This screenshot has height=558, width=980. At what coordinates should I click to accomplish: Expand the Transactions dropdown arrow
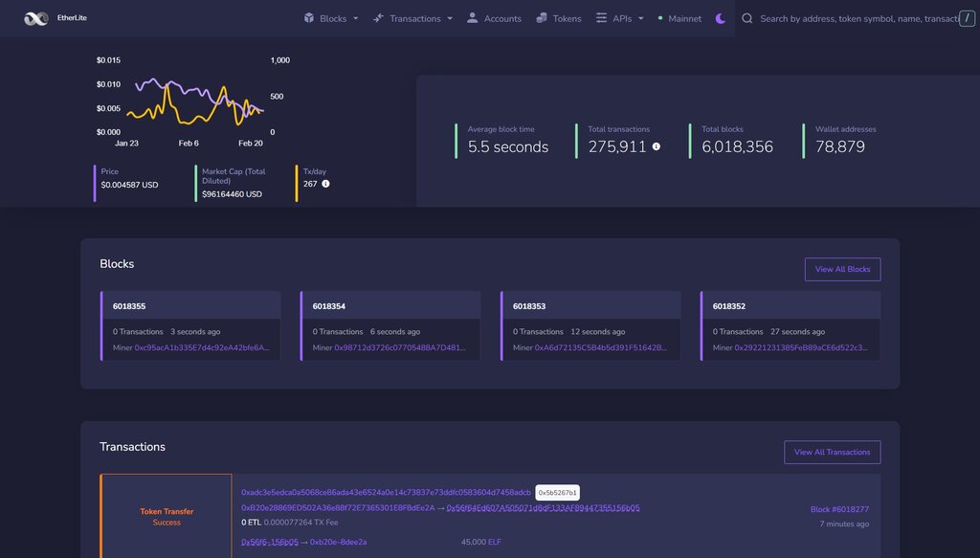click(450, 19)
